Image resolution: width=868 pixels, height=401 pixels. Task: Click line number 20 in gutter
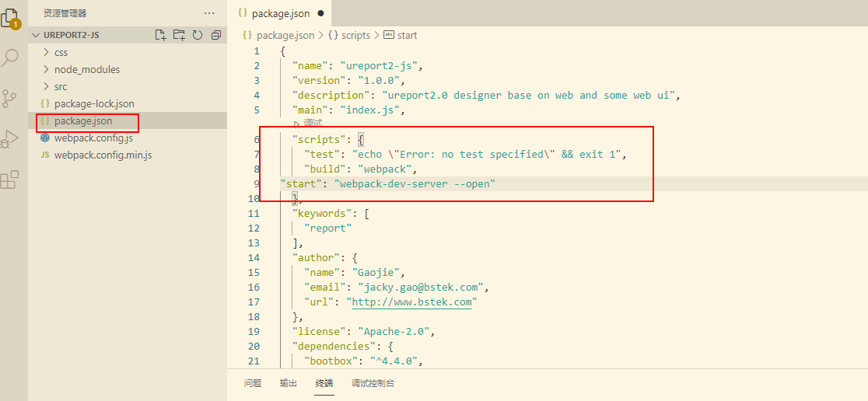pyautogui.click(x=254, y=347)
